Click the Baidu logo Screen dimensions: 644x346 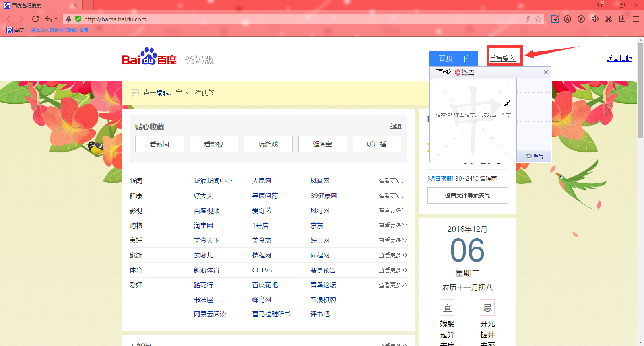pos(149,57)
